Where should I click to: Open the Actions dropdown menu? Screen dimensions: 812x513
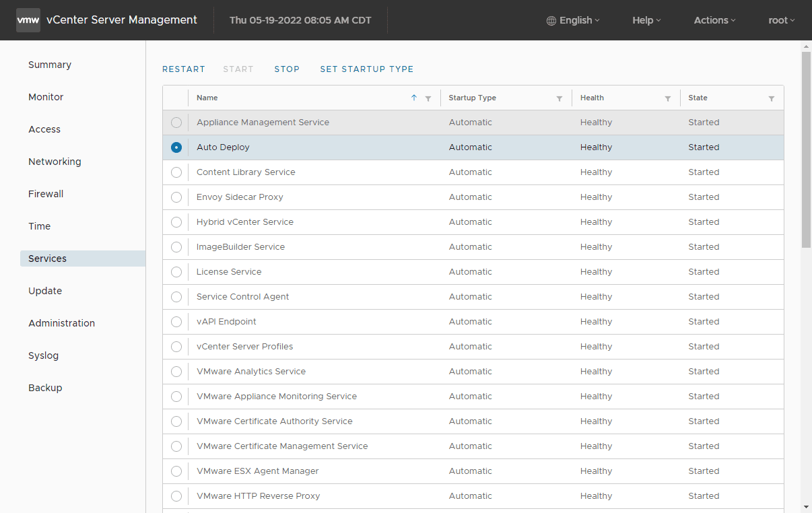(714, 20)
